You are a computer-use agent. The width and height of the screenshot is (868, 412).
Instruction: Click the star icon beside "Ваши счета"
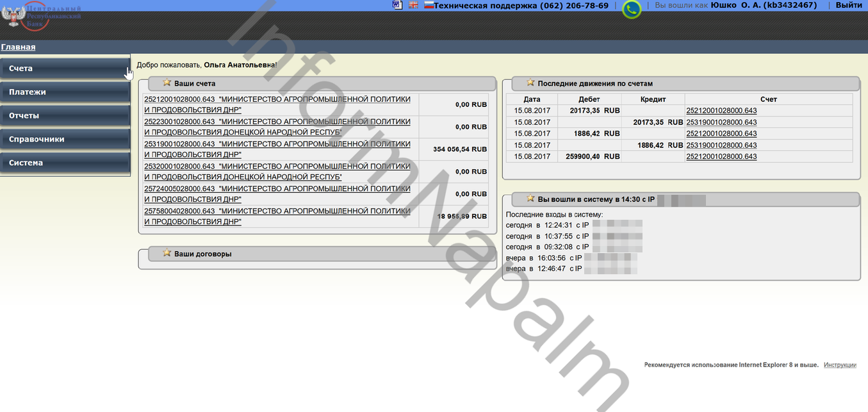coord(167,83)
